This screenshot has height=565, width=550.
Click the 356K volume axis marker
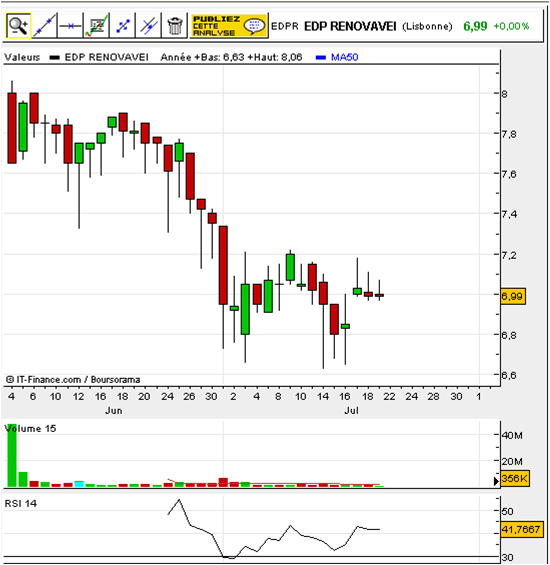515,479
